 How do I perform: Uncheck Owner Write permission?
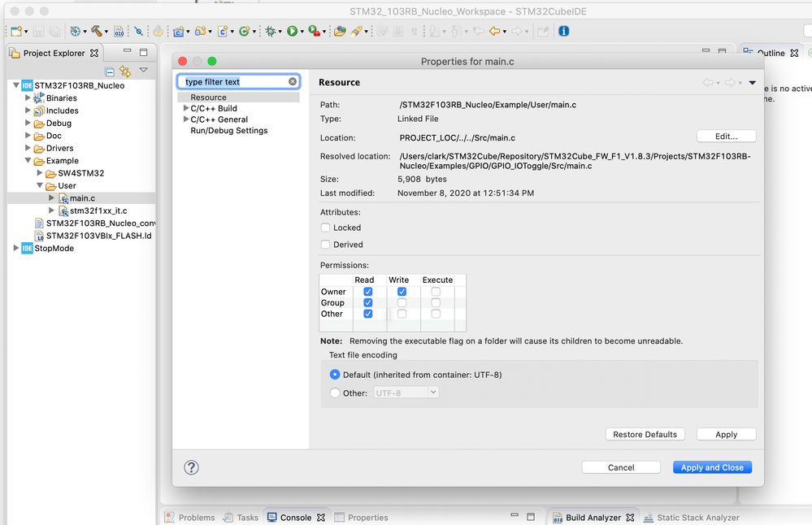(402, 292)
